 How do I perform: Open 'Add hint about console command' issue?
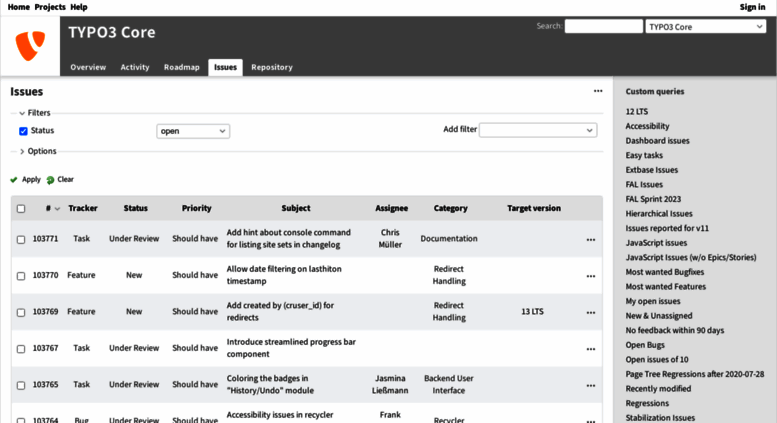tap(288, 239)
